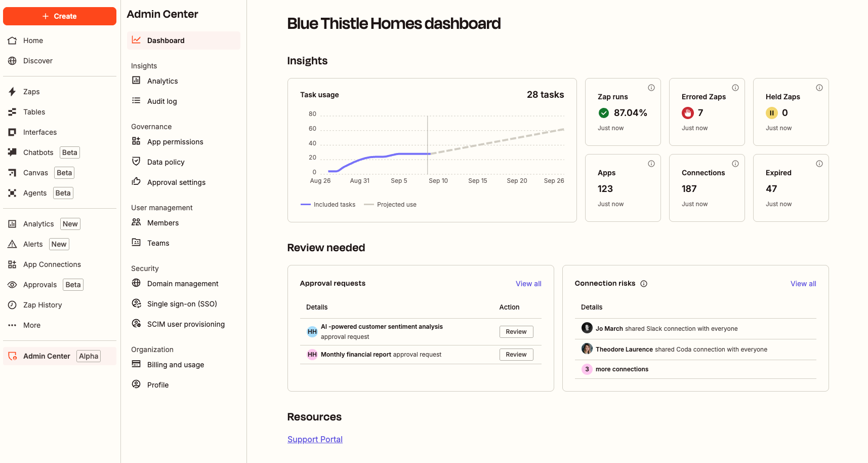Select Members under User management

tap(162, 223)
